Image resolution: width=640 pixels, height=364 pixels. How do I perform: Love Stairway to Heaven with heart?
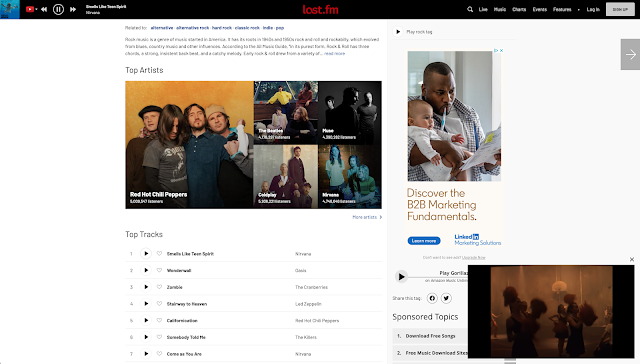click(x=159, y=304)
